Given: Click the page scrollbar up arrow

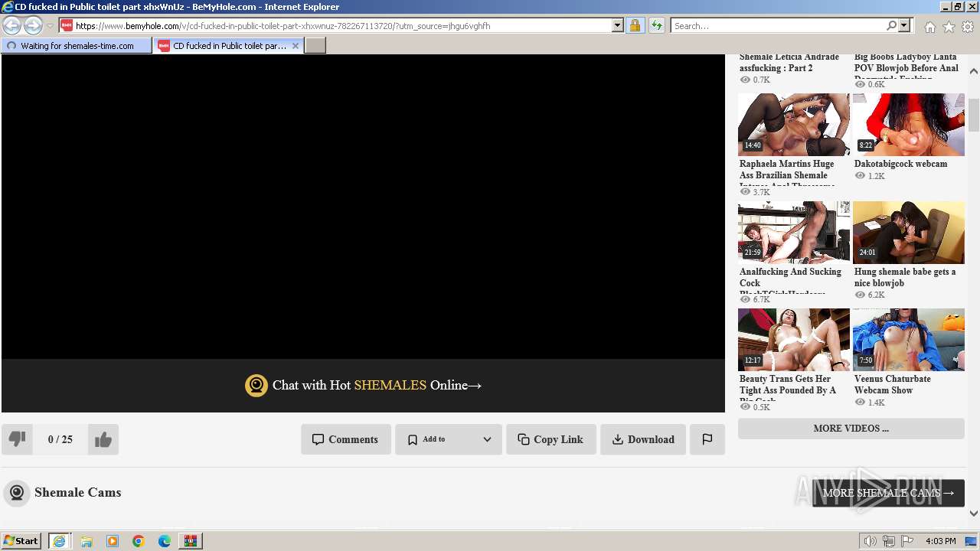Looking at the screenshot, I should pyautogui.click(x=974, y=70).
